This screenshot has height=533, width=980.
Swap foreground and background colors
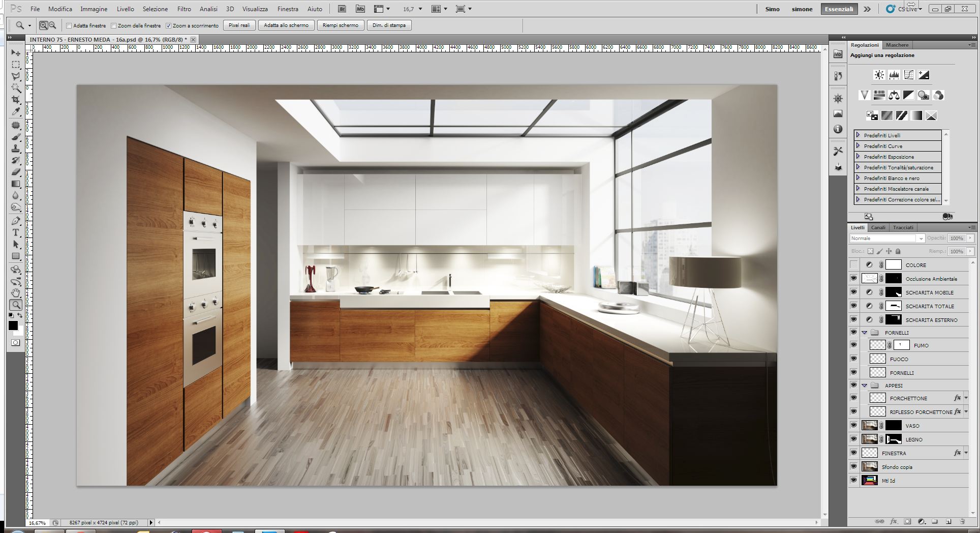pos(20,316)
